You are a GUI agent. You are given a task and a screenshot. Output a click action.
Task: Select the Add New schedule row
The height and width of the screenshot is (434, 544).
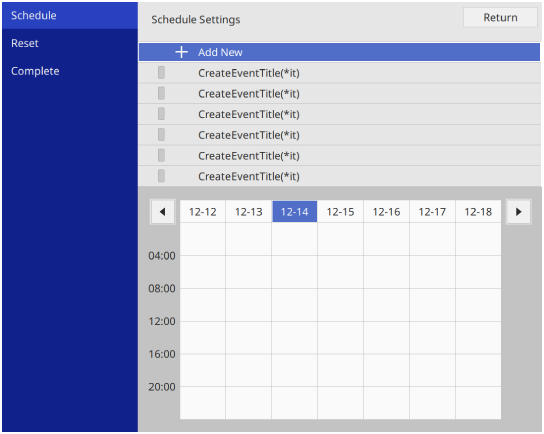(339, 52)
